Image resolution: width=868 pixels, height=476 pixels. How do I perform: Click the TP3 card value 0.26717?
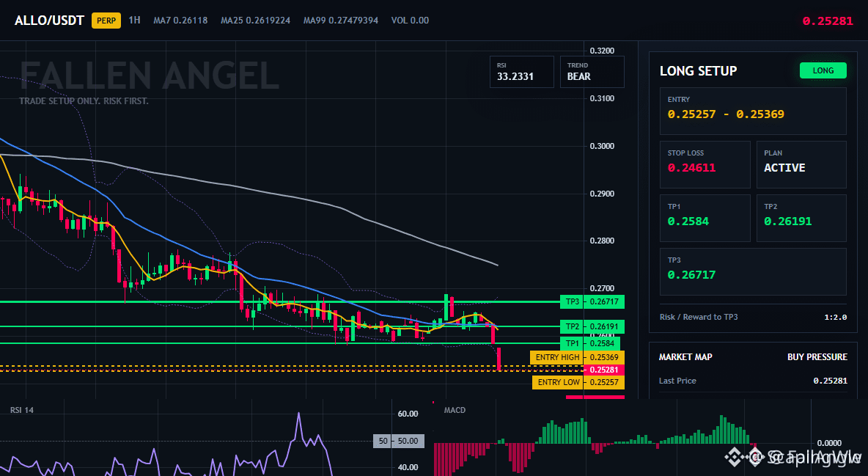(691, 275)
